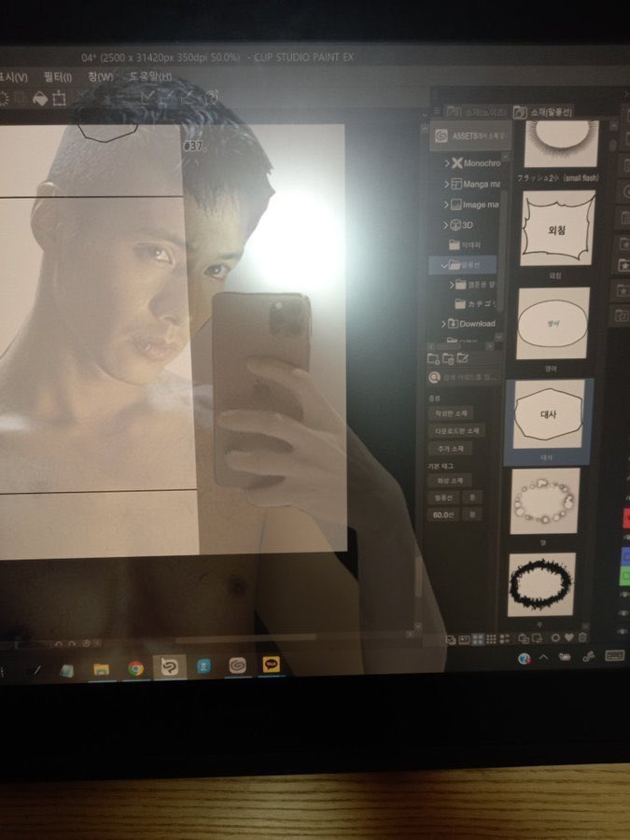Open the 필터(I) menu
The width and height of the screenshot is (630, 840).
point(58,77)
